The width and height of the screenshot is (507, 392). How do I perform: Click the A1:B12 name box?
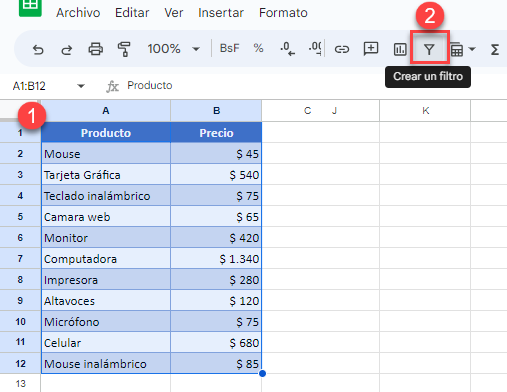[x=29, y=86]
